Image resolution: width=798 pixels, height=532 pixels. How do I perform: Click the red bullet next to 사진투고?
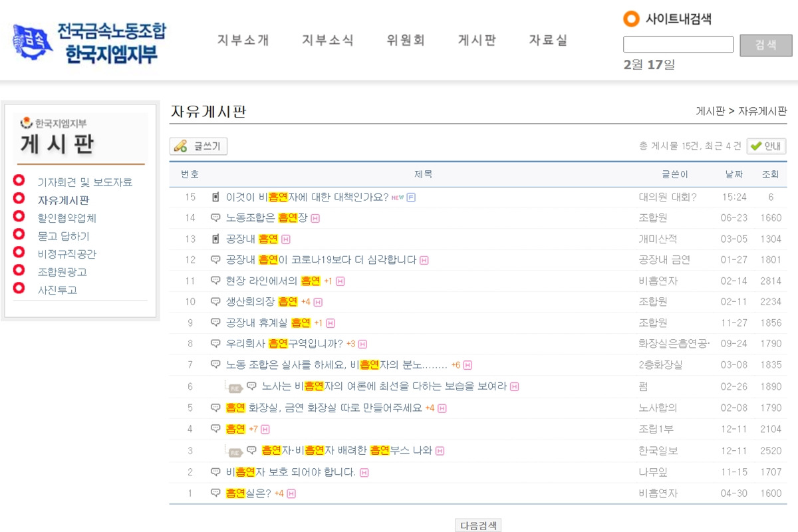click(x=19, y=288)
